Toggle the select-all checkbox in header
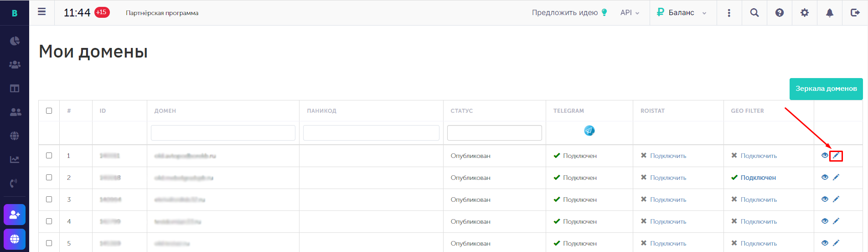 coord(49,110)
